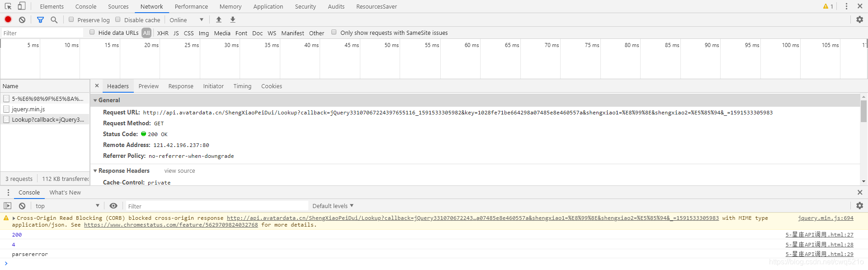868x270 pixels.
Task: Enable Disable cache checkbox
Action: tap(118, 19)
